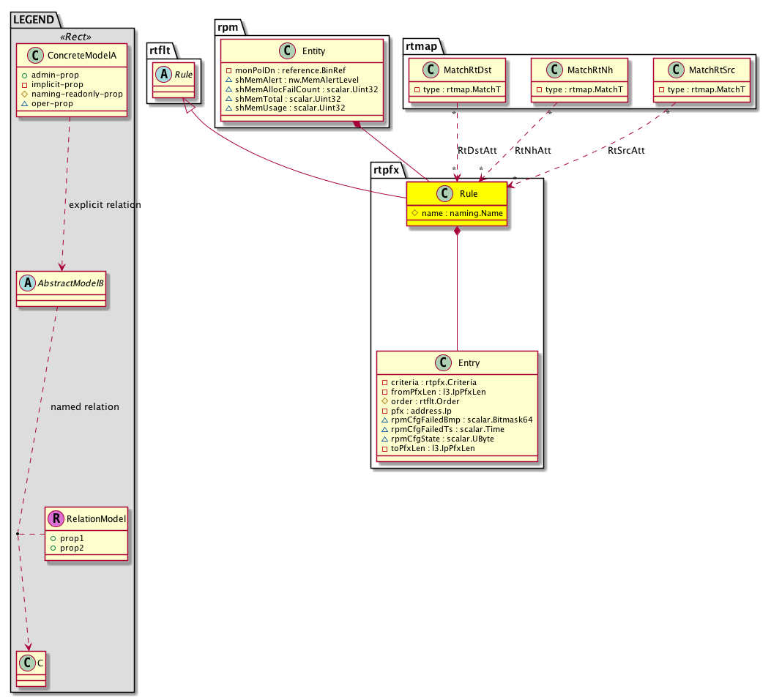Click the abstract icon of rtflt Rule
The width and height of the screenshot is (771, 700).
(163, 72)
